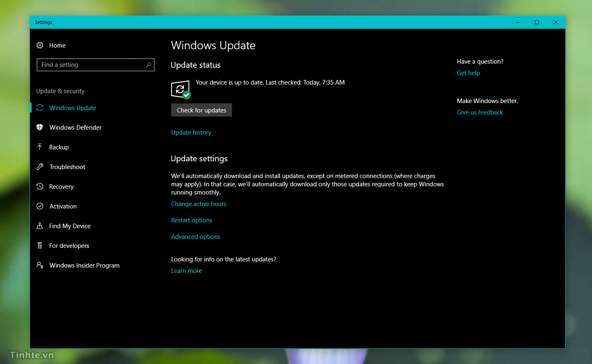The width and height of the screenshot is (592, 364).
Task: Click the Windows Defender shield icon
Action: point(40,127)
